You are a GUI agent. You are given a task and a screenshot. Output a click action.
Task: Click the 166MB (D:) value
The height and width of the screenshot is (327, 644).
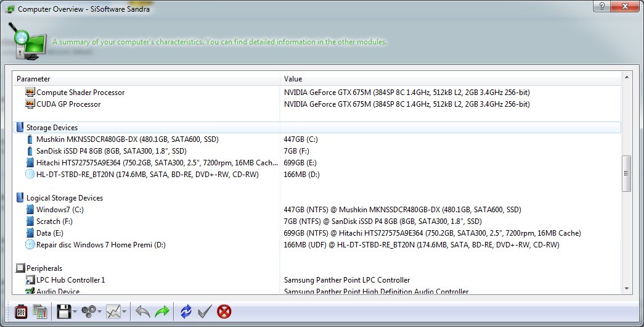pos(301,175)
